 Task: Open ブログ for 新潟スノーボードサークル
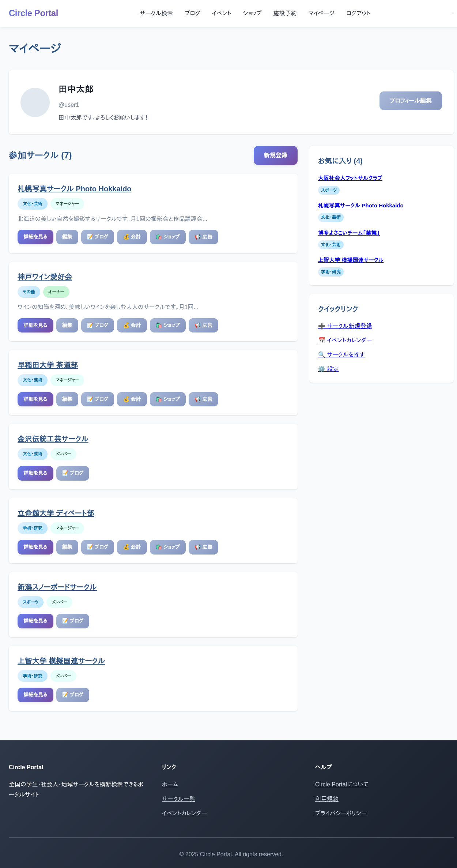[x=73, y=621]
